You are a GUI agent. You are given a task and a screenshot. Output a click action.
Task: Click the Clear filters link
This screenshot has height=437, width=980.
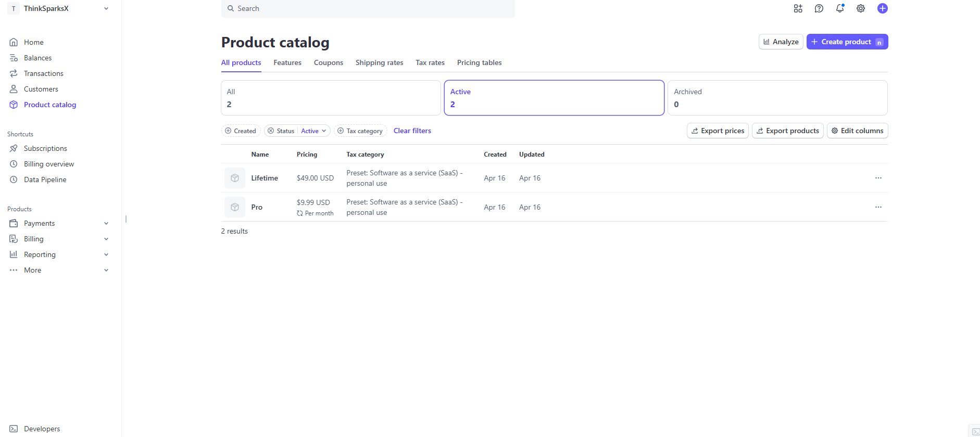412,131
